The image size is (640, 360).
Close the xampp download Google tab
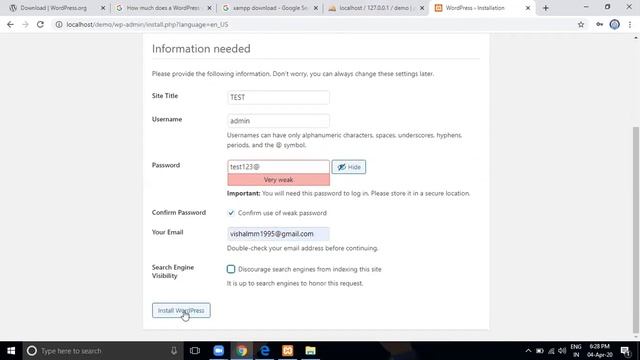(x=316, y=8)
